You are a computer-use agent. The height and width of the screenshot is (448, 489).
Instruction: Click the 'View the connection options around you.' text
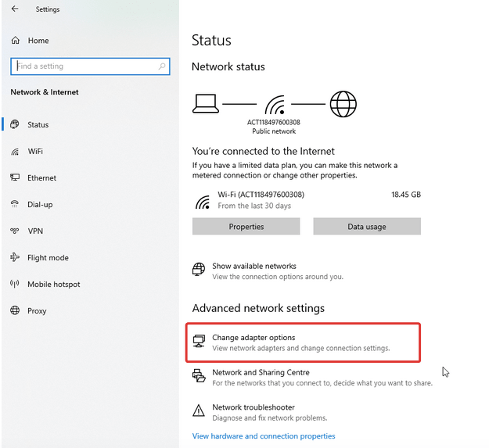[278, 277]
